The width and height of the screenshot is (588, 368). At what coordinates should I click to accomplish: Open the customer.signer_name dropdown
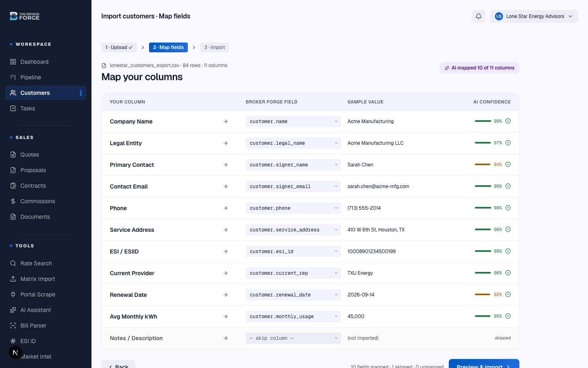(293, 165)
